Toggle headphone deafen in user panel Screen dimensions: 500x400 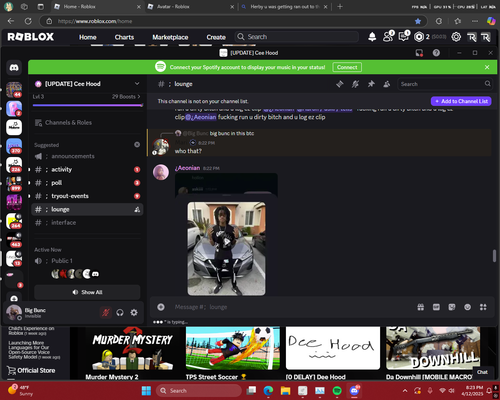click(x=120, y=312)
